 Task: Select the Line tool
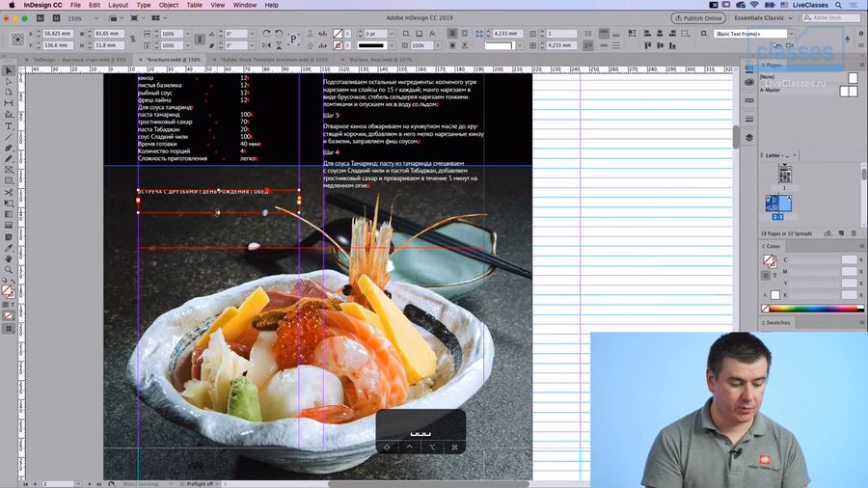(x=9, y=137)
